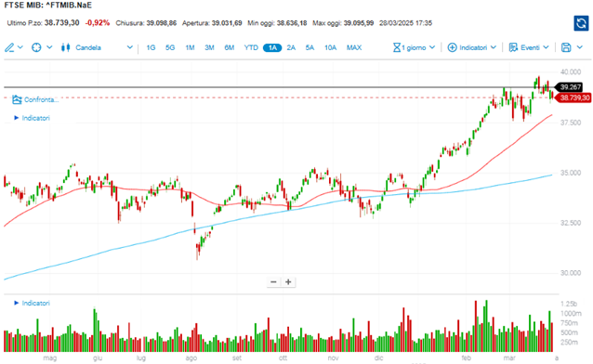The height and width of the screenshot is (364, 593).
Task: Open the Candela chart type dropdown
Action: click(x=130, y=47)
